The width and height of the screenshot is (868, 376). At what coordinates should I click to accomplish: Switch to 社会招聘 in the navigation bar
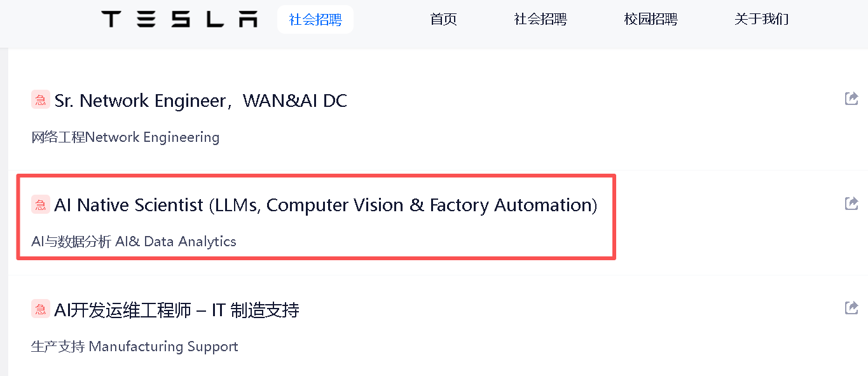coord(540,19)
